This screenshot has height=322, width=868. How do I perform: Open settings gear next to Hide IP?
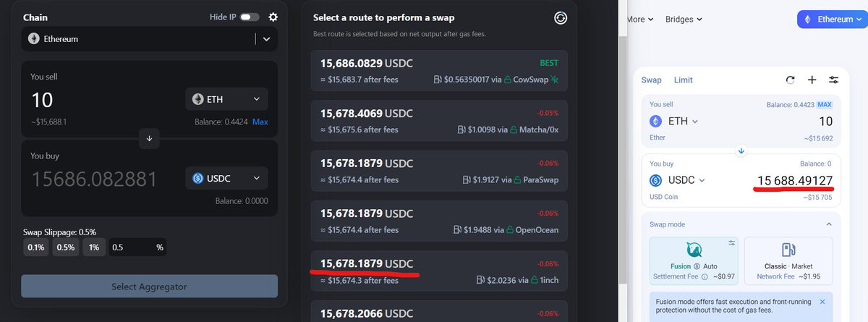(x=273, y=17)
